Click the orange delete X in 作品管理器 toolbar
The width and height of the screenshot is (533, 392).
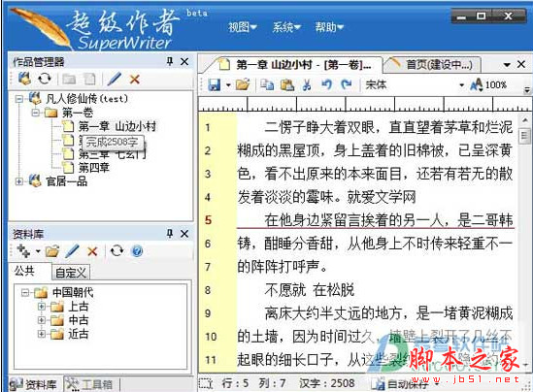[x=135, y=80]
